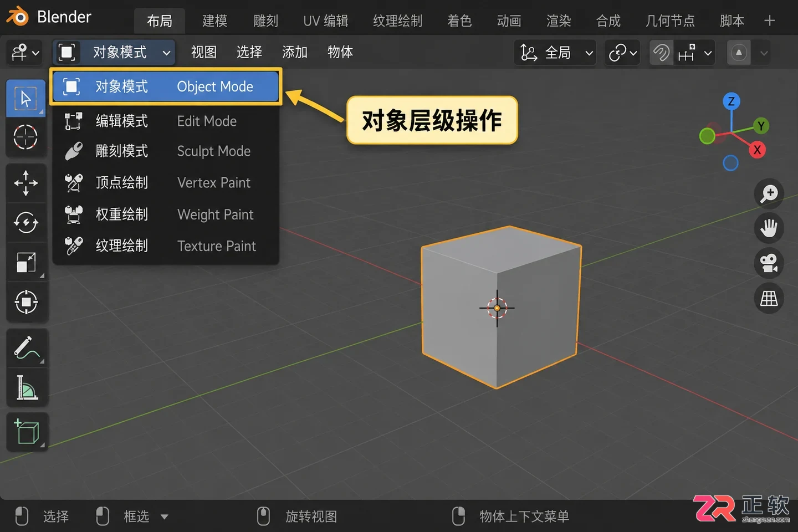Choose 纹理绘制 Texture Paint entry
The image size is (798, 532).
pos(166,245)
